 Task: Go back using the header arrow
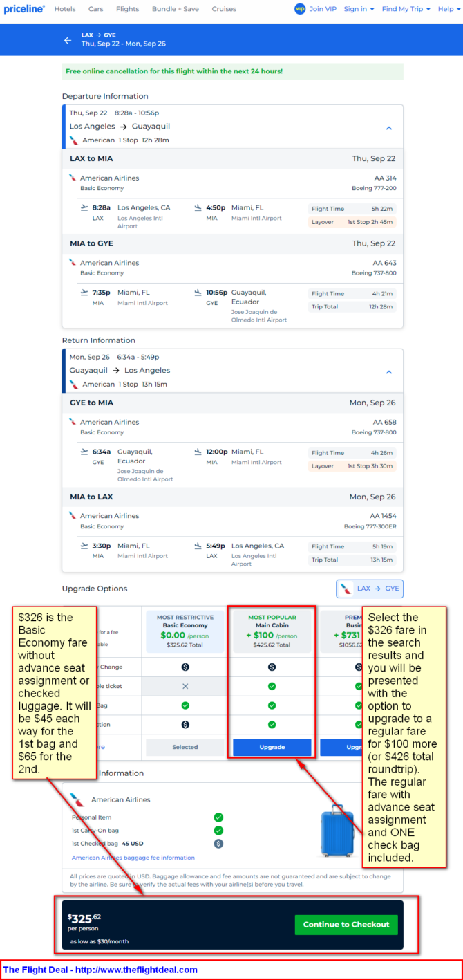tap(68, 40)
